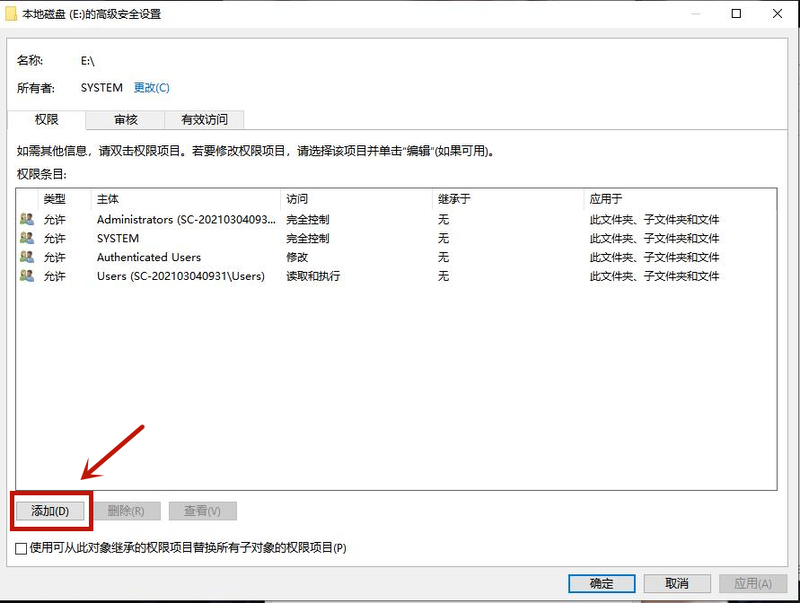800x603 pixels.
Task: Click the group icon beside Administrators entry
Action: click(26, 219)
